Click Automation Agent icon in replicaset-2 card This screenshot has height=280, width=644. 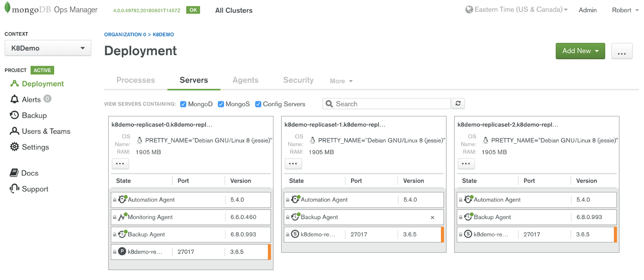469,199
